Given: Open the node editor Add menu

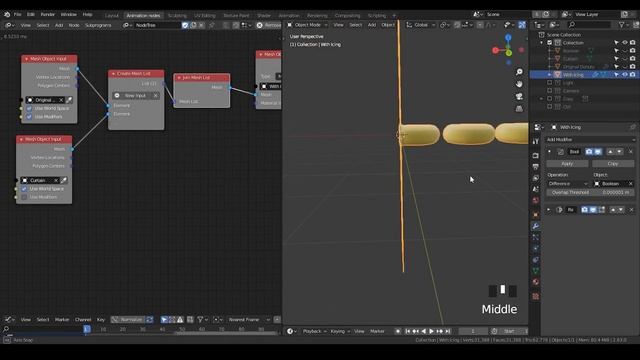Looking at the screenshot, I should 59,25.
